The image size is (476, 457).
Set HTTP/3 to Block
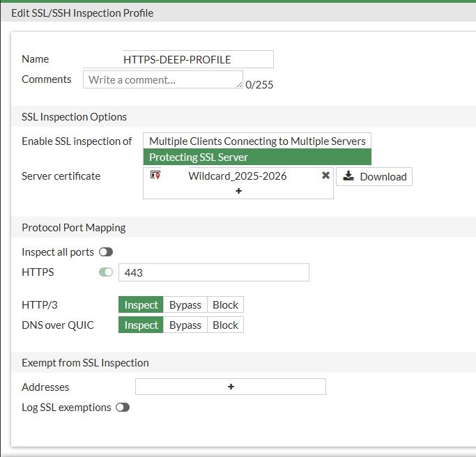pos(225,305)
